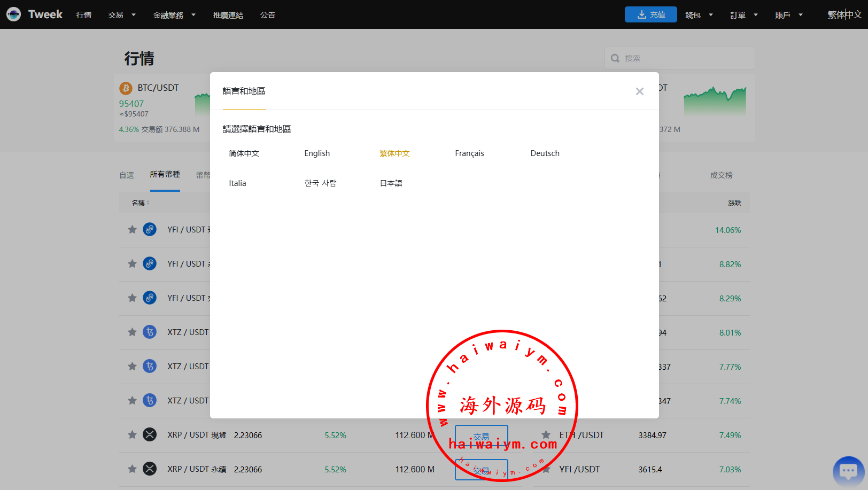Open the 錢包 dropdown in header
The image size is (868, 490).
pyautogui.click(x=699, y=15)
